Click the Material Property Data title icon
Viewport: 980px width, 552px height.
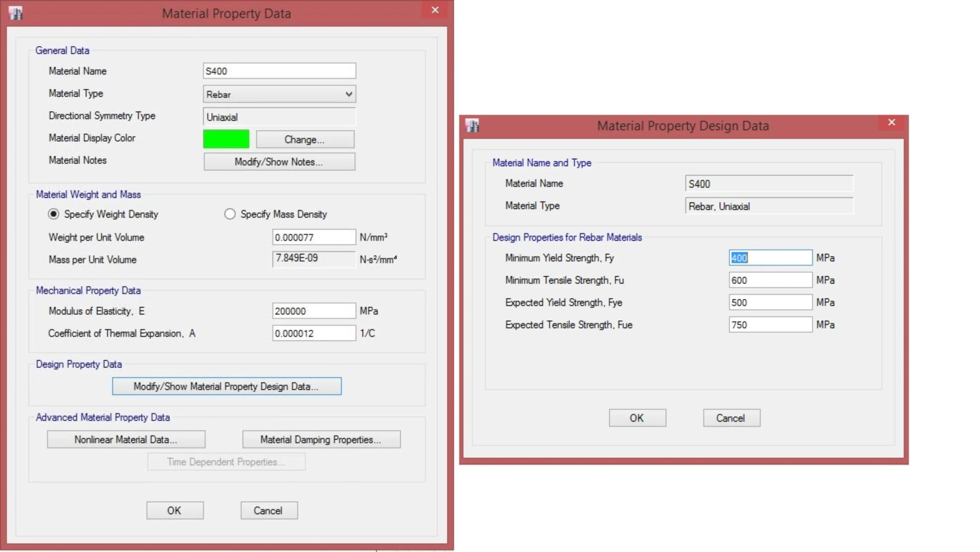[16, 13]
